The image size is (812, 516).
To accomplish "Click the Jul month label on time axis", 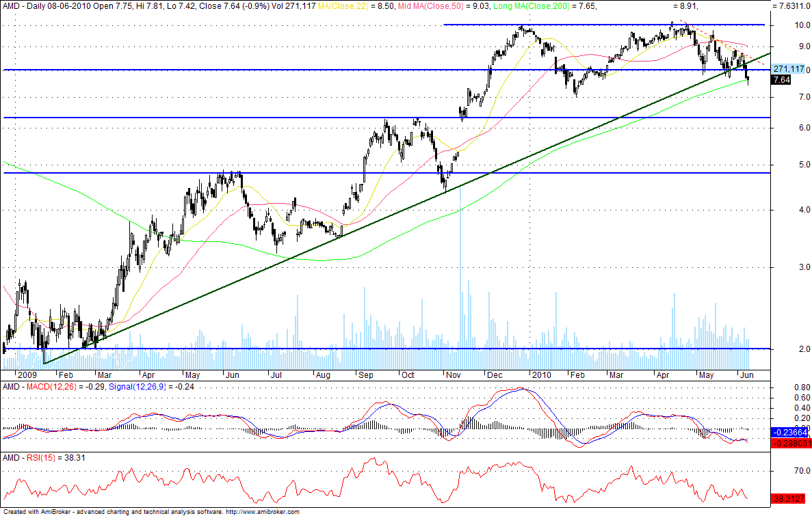I will [276, 375].
